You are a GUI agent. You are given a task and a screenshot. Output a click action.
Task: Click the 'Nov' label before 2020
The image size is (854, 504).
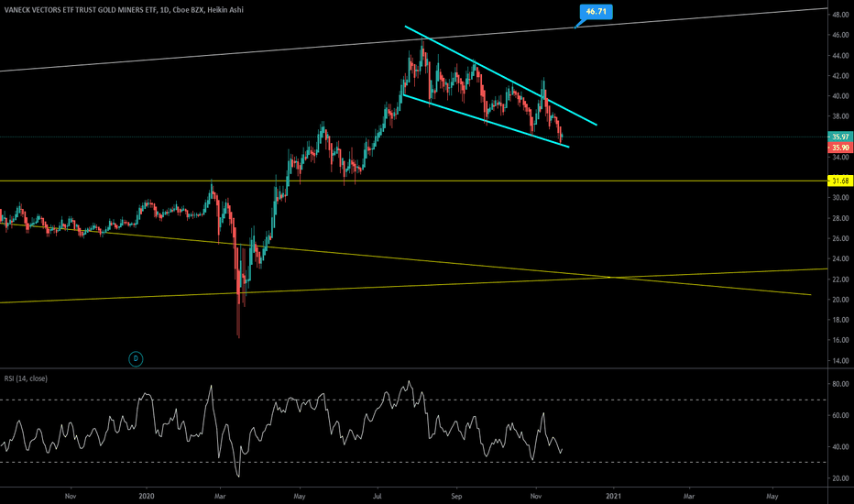pos(71,496)
